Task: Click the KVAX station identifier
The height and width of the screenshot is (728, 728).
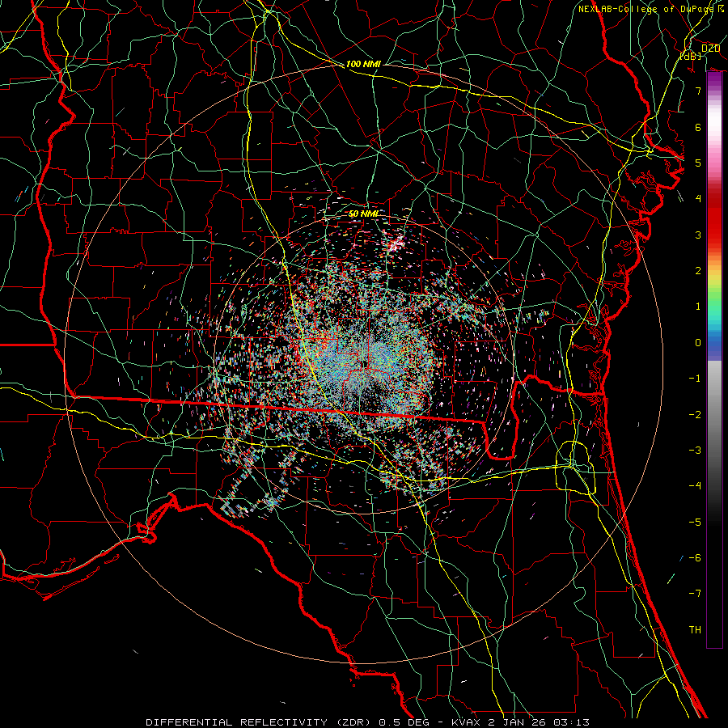Action: click(467, 722)
